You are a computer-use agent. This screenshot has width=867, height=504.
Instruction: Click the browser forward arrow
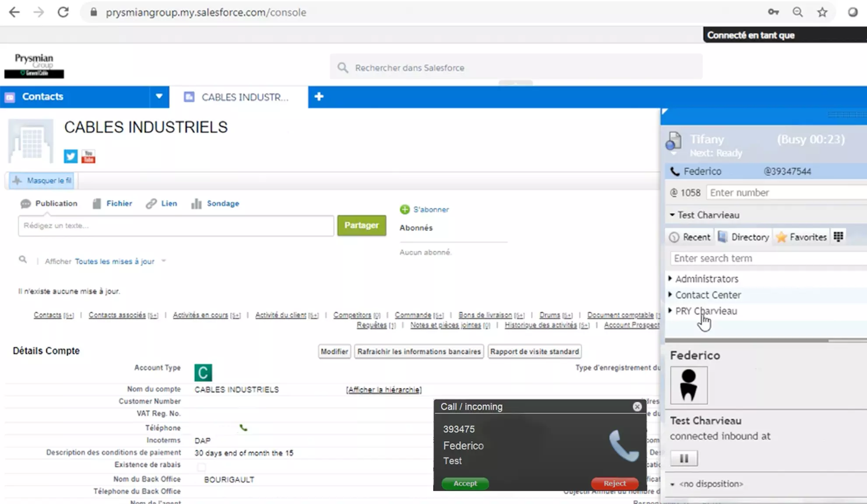[x=39, y=12]
